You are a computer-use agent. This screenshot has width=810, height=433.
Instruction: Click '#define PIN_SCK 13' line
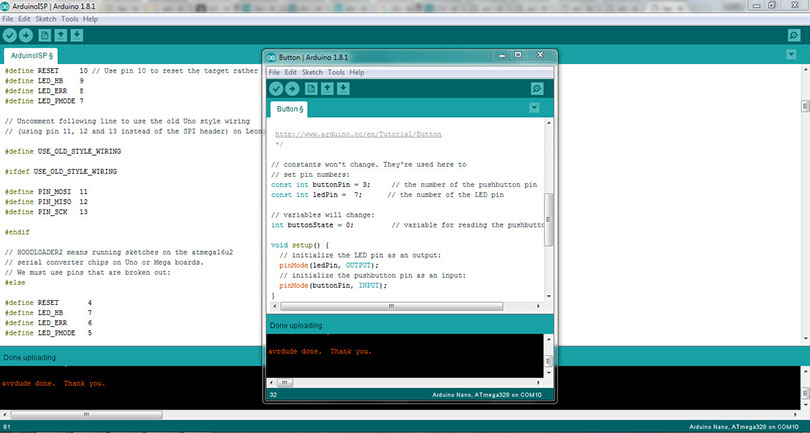46,212
